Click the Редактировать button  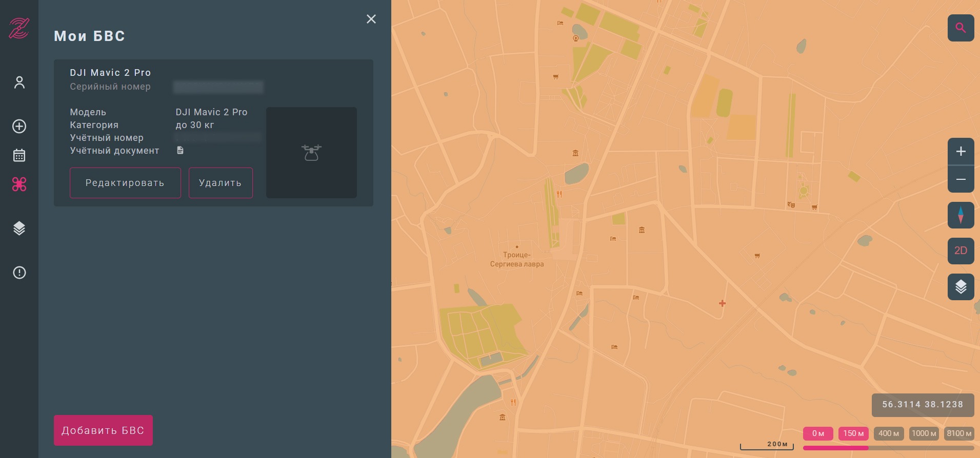click(125, 183)
